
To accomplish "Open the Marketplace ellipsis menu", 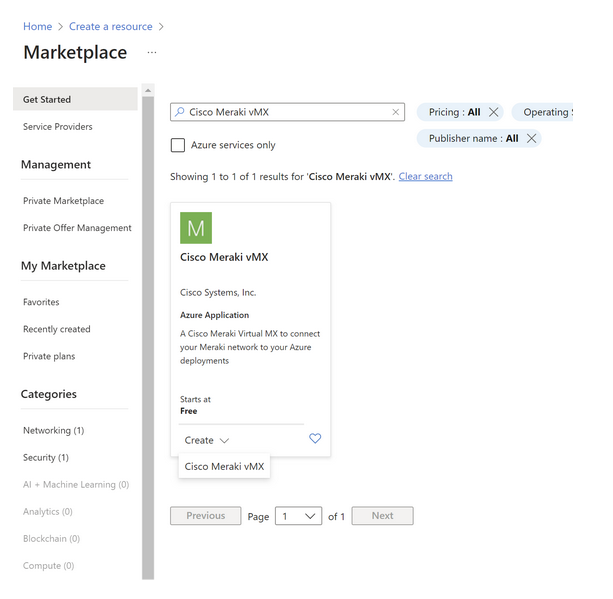I will [x=152, y=52].
